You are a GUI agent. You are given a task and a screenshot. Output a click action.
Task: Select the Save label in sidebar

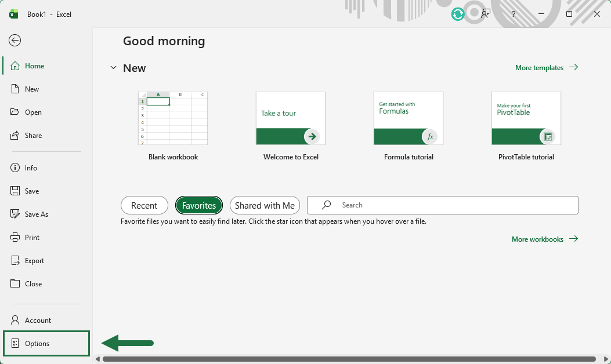(x=32, y=191)
